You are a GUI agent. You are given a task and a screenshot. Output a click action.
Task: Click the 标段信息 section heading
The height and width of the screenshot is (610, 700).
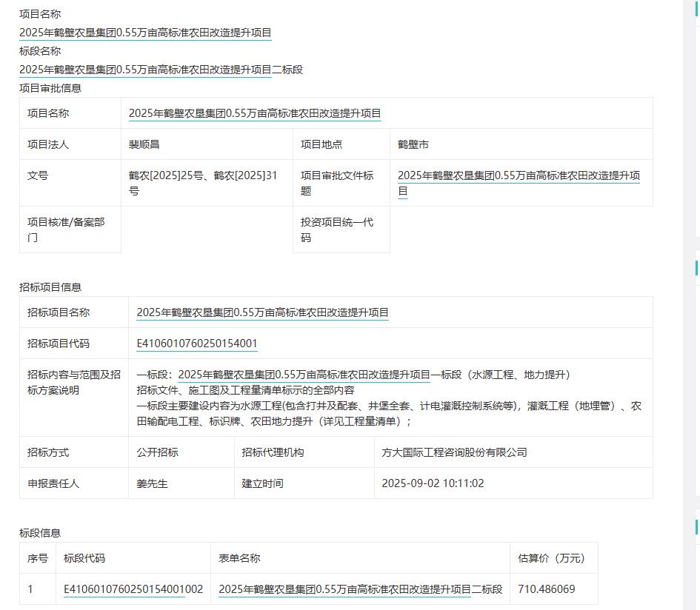click(40, 533)
